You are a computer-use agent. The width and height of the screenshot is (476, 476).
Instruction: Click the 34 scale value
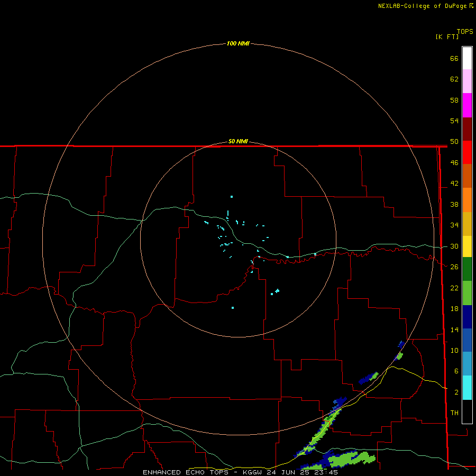click(x=454, y=225)
